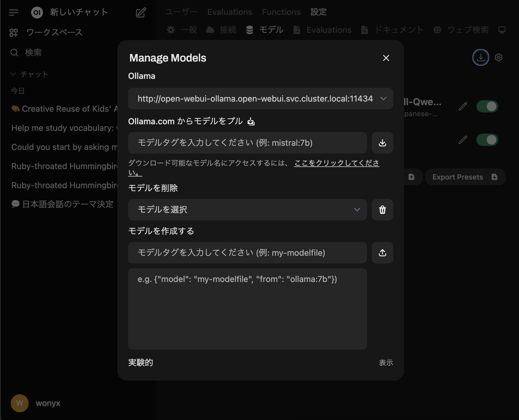Open the Creative Reuse of Kids' chat
This screenshot has height=420, width=519.
click(64, 109)
